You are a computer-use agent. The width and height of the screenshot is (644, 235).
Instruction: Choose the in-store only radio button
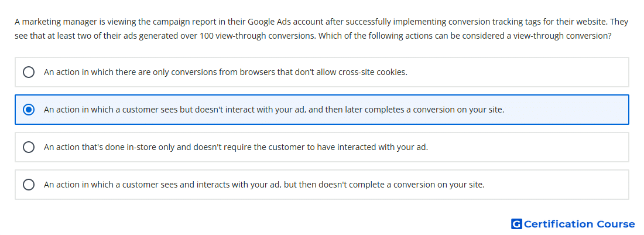29,147
